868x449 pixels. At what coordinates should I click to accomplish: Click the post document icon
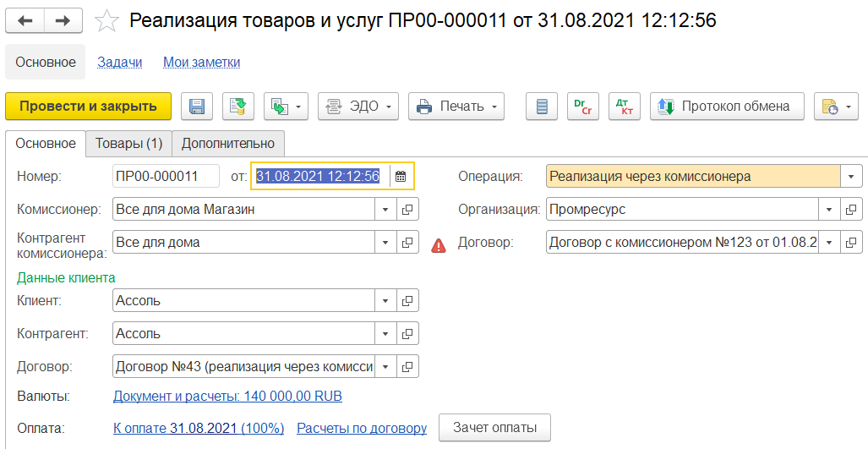pos(238,107)
